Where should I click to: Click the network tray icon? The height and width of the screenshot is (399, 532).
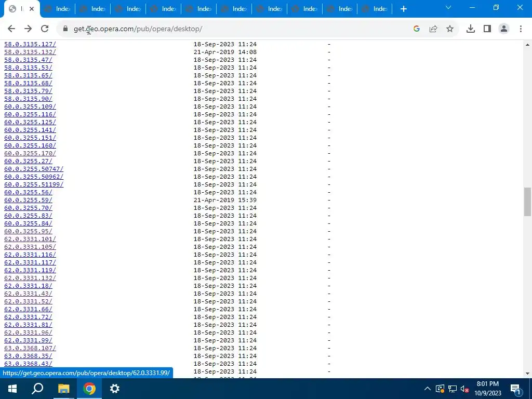(x=453, y=389)
